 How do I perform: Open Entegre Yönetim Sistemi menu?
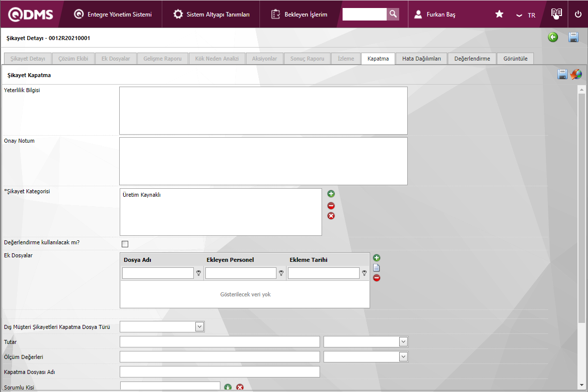[x=113, y=14]
